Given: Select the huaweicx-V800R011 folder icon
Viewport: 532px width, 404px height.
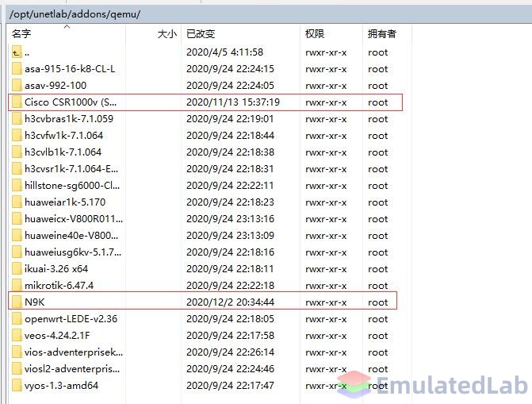Looking at the screenshot, I should pyautogui.click(x=17, y=219).
